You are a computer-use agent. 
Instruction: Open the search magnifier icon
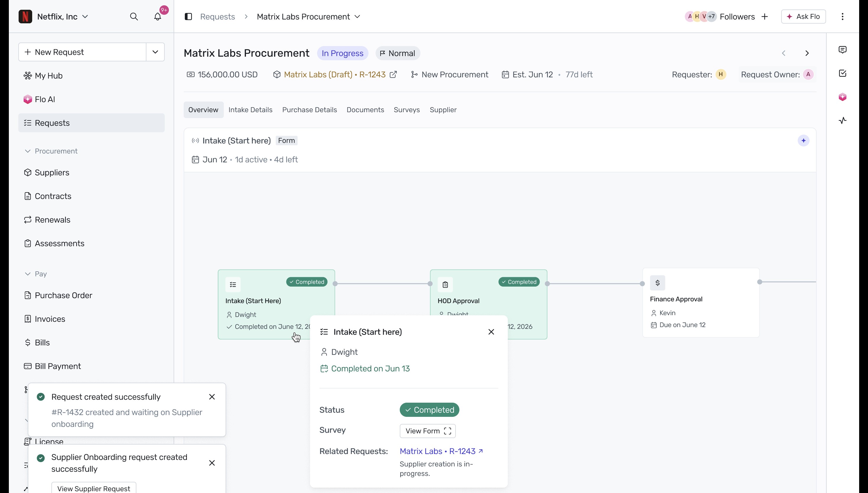tap(134, 17)
